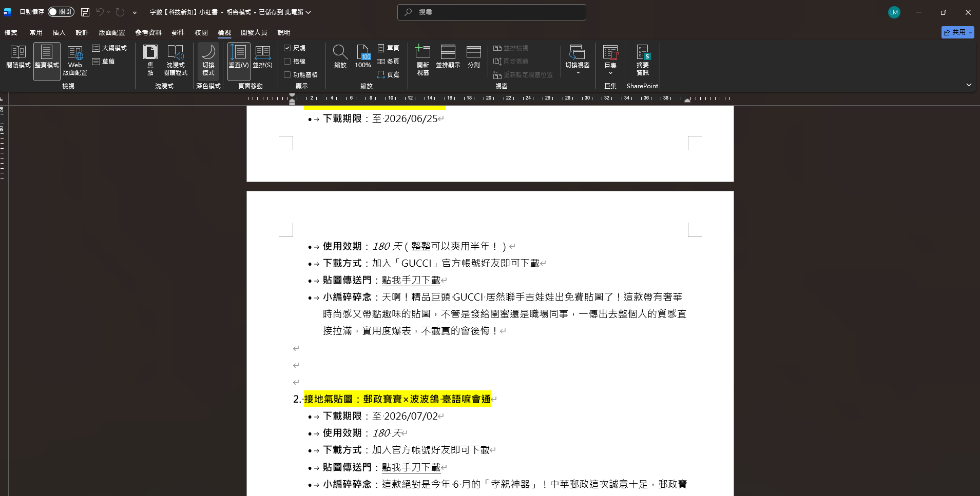This screenshot has height=496, width=980.
Task: Open the Zoom (縮放) dialog
Action: click(340, 57)
